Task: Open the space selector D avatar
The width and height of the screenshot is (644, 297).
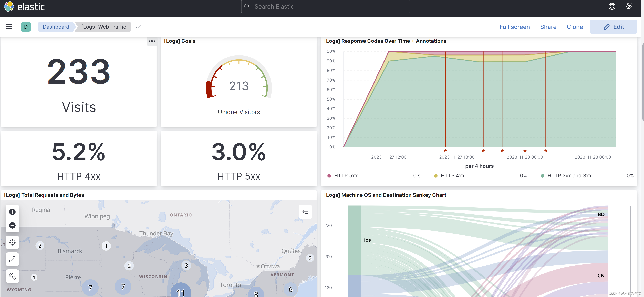Action: [x=26, y=27]
